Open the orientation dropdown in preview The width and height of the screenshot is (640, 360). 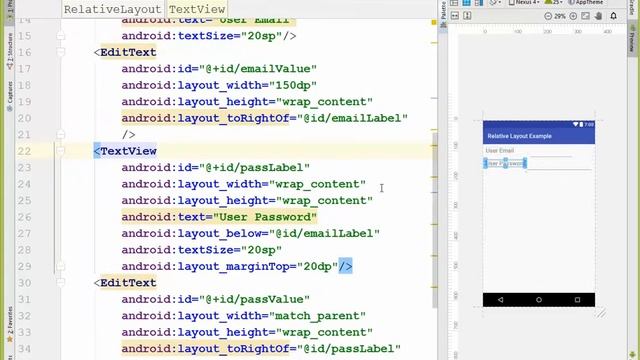tap(495, 2)
